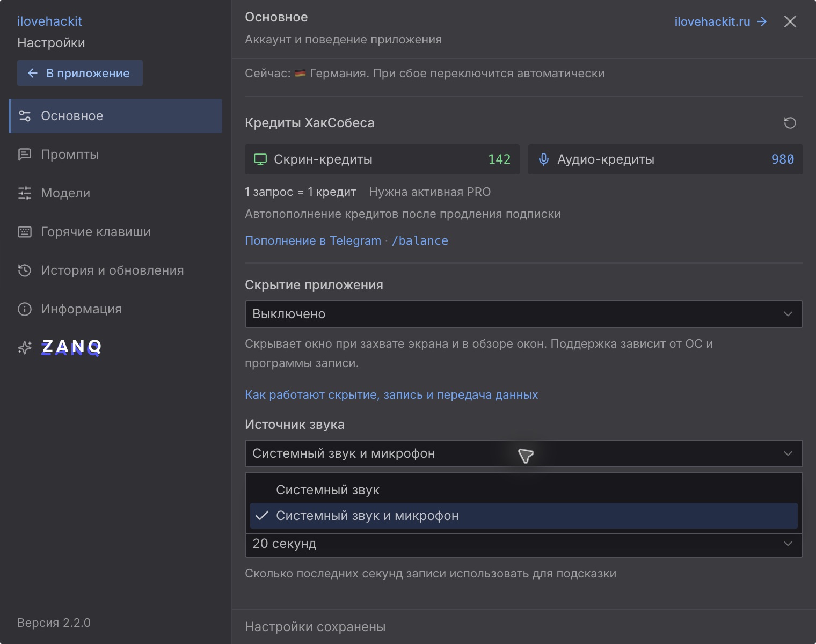Open the 20 секунд duration dropdown

pyautogui.click(x=523, y=544)
